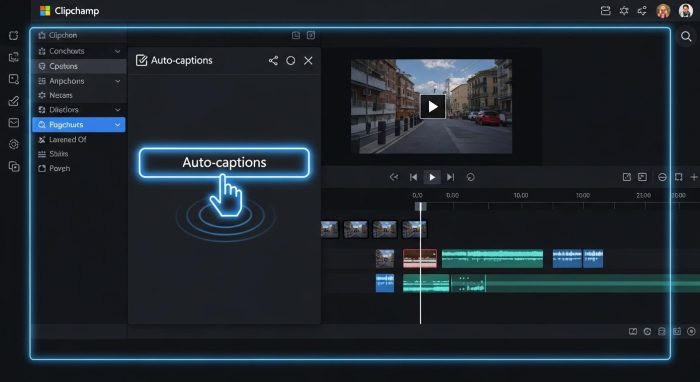
Task: Select the Diletiors menu item
Action: (79, 110)
